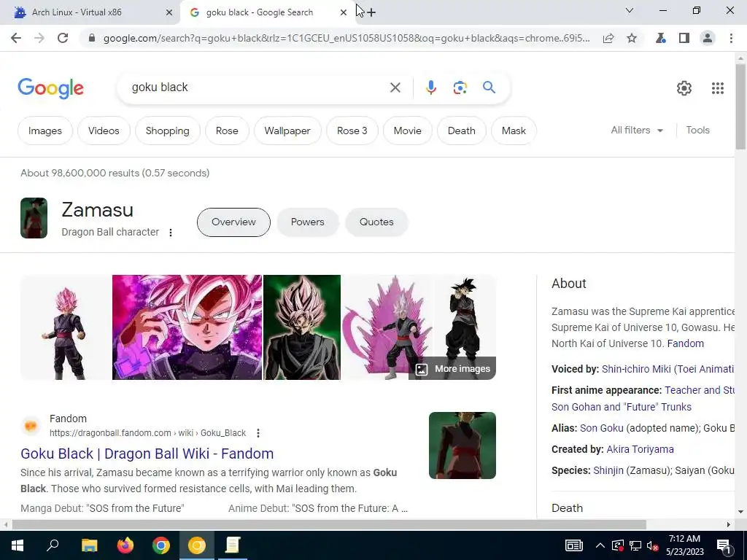The height and width of the screenshot is (560, 747).
Task: Select the Overview knowledge panel tab
Action: (233, 222)
